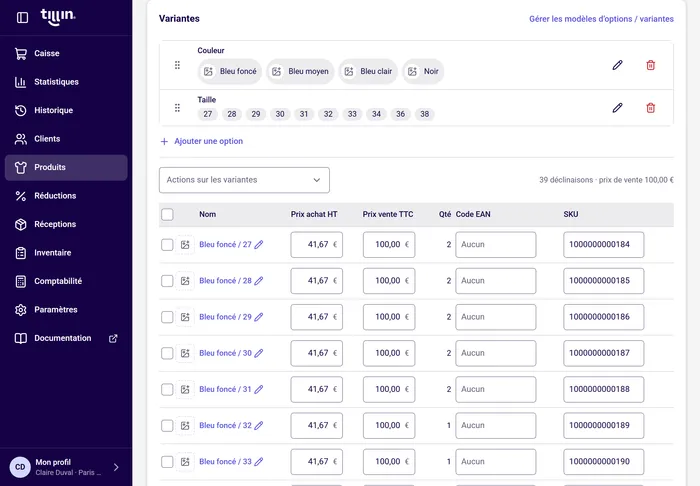This screenshot has height=486, width=700.
Task: Add image to Bleu foncé color chip
Action: [208, 71]
